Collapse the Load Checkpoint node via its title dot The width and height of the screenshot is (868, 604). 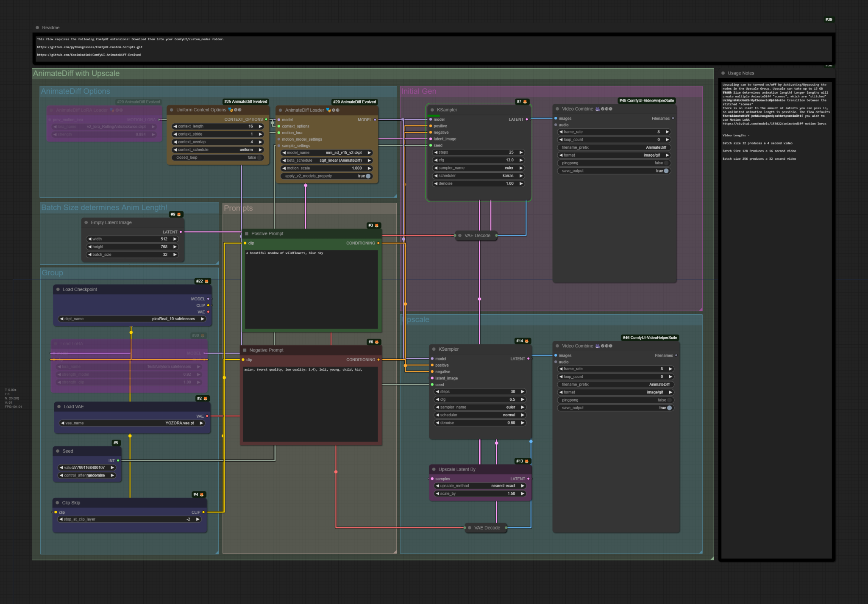[58, 289]
